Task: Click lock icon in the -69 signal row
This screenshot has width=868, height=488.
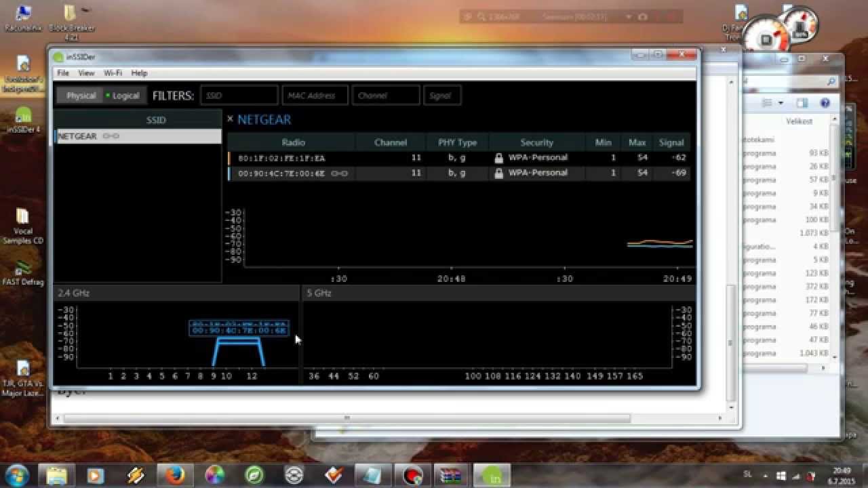Action: pos(499,174)
